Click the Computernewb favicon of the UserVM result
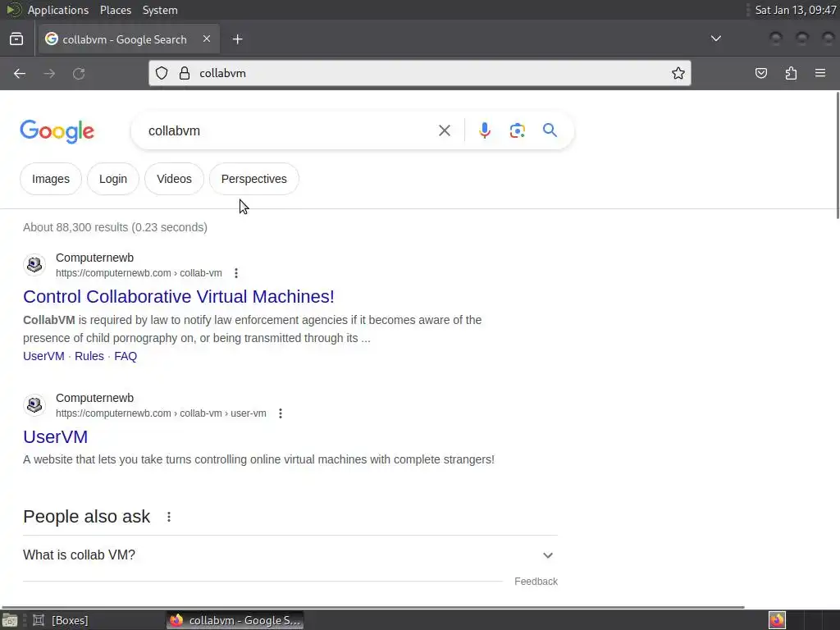 (x=34, y=405)
